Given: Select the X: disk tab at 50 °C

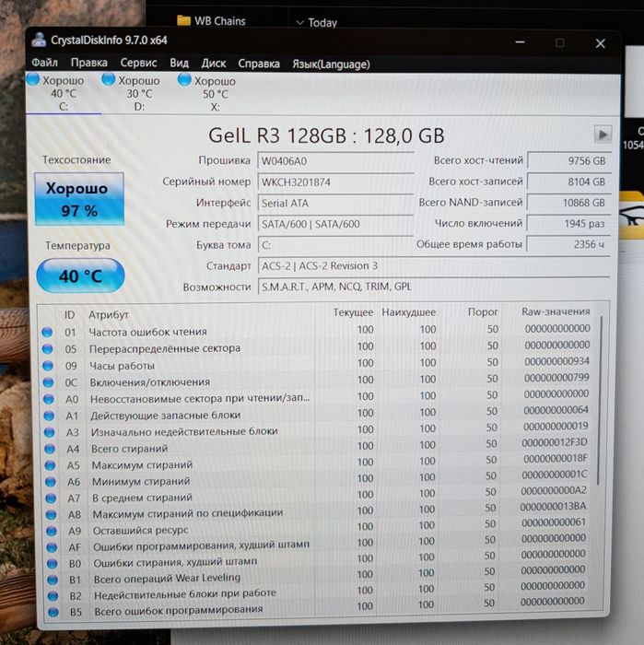Looking at the screenshot, I should [215, 94].
